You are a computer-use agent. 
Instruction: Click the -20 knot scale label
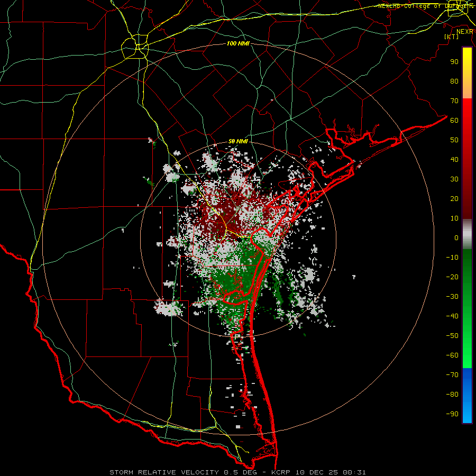(x=452, y=277)
